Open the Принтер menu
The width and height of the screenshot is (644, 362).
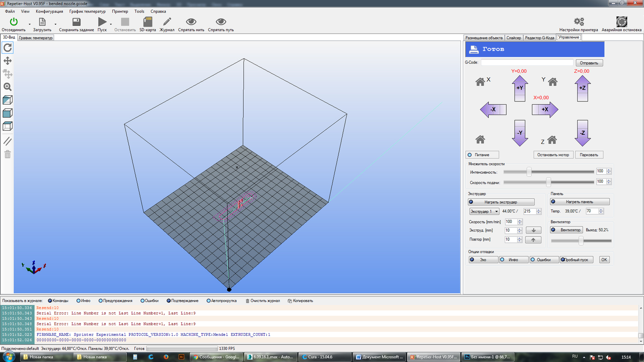coord(120,12)
